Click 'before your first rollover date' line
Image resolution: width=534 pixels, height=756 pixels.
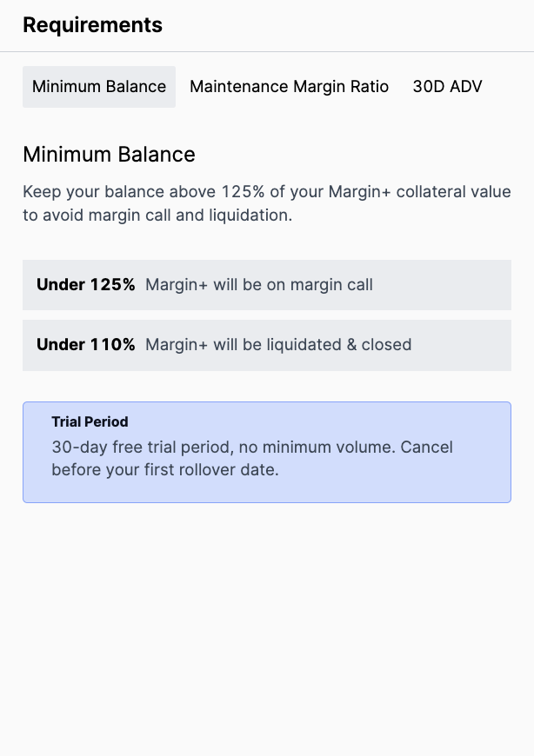point(165,469)
